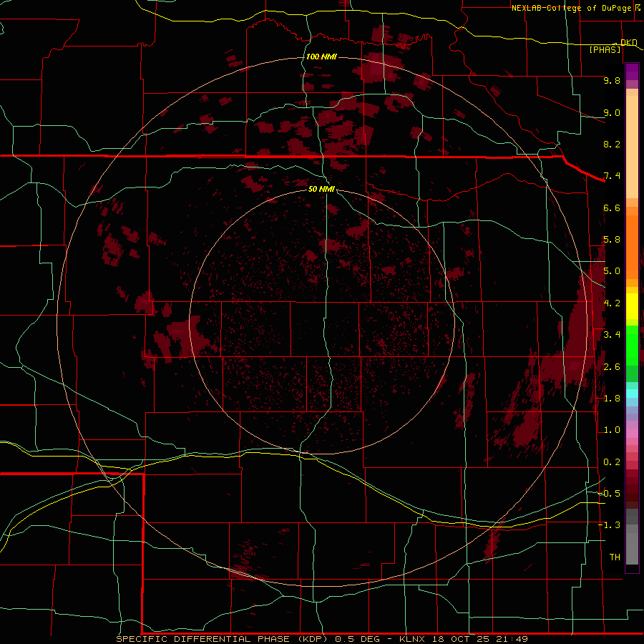Click the 5.8 value on the color scale
644x644 pixels.
click(612, 240)
